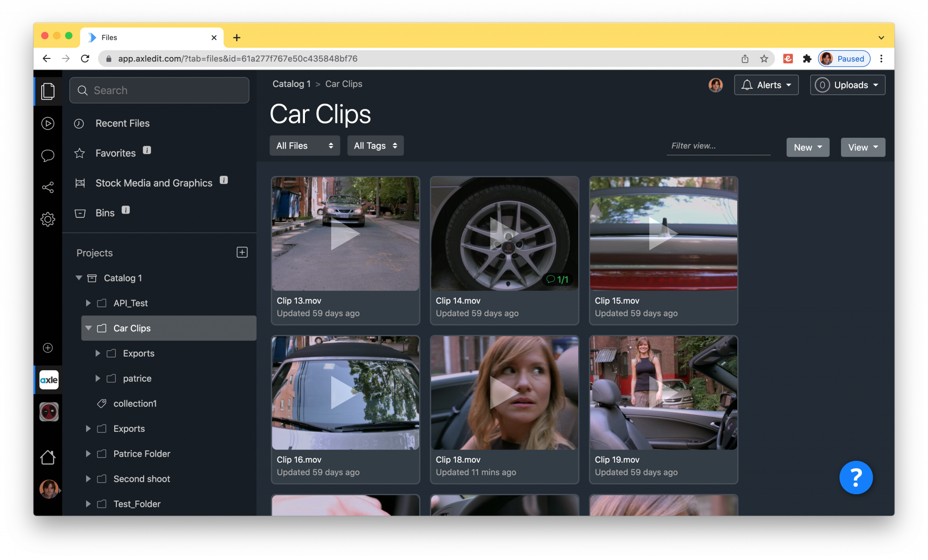Open the All Files dropdown
The height and width of the screenshot is (560, 928).
coord(304,146)
